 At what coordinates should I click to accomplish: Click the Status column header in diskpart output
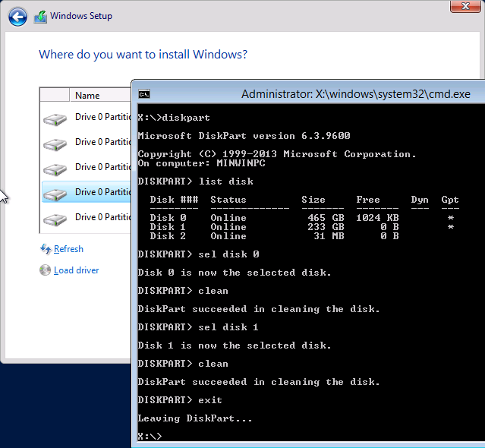[228, 200]
